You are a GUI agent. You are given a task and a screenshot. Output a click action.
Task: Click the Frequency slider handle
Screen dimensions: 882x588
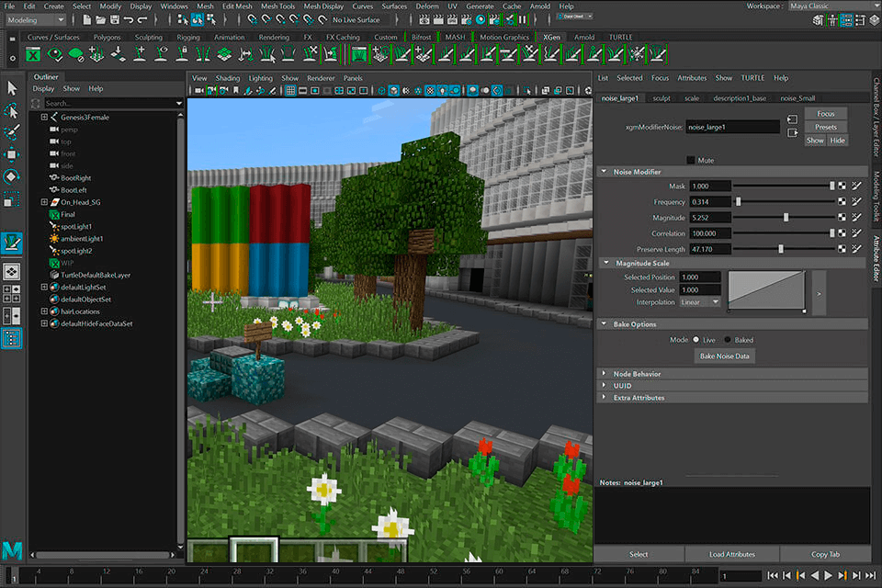(x=739, y=201)
